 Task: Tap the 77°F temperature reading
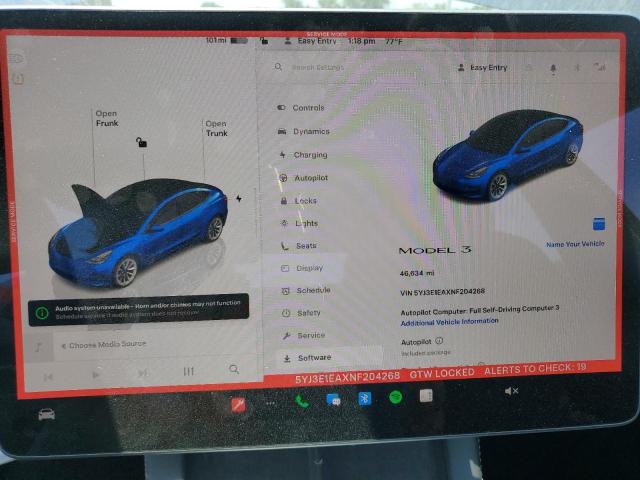pyautogui.click(x=394, y=42)
